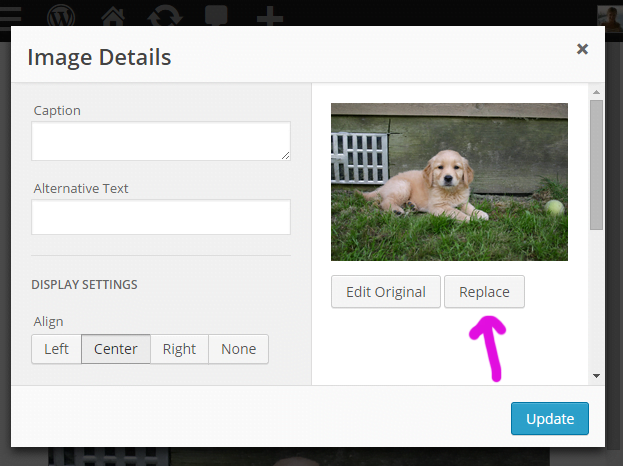623x466 pixels.
Task: Click the Caption label
Action: point(57,110)
